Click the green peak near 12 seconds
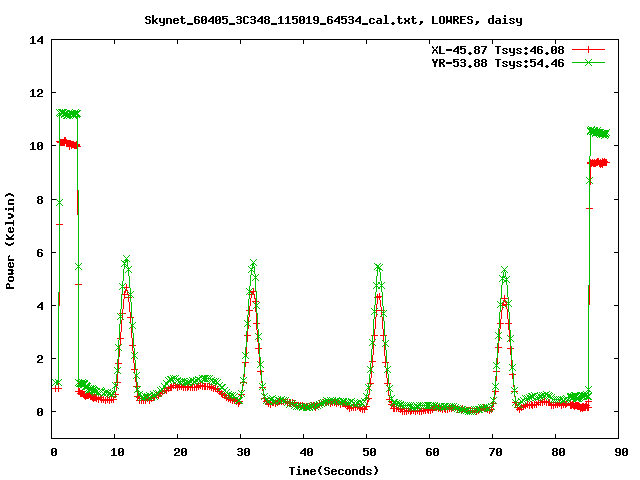 point(126,260)
